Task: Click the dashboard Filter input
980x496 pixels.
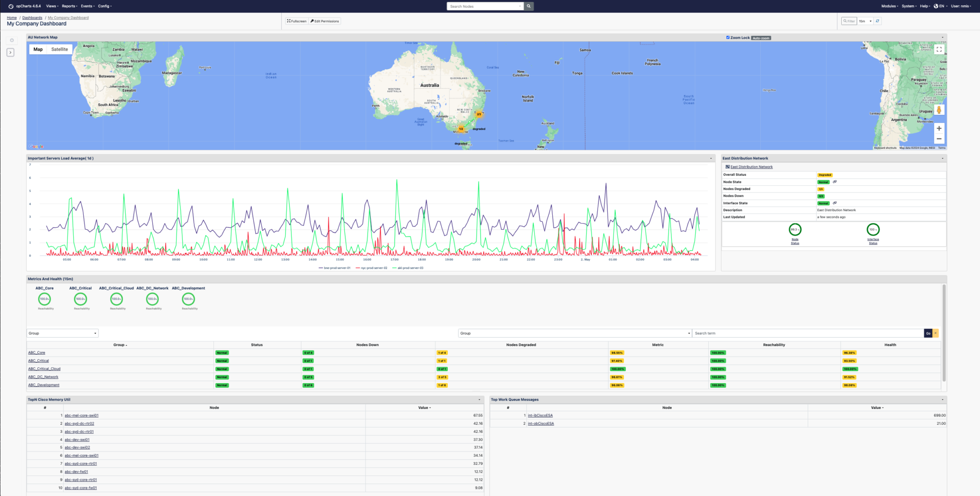Action: (x=849, y=21)
